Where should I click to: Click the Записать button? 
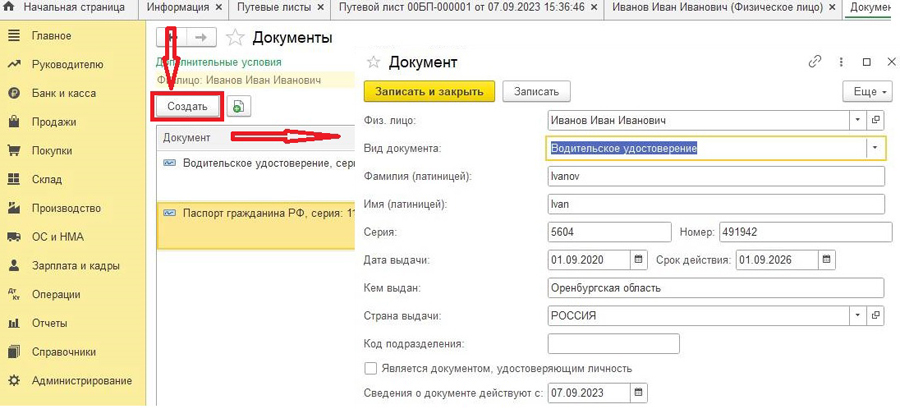click(536, 92)
